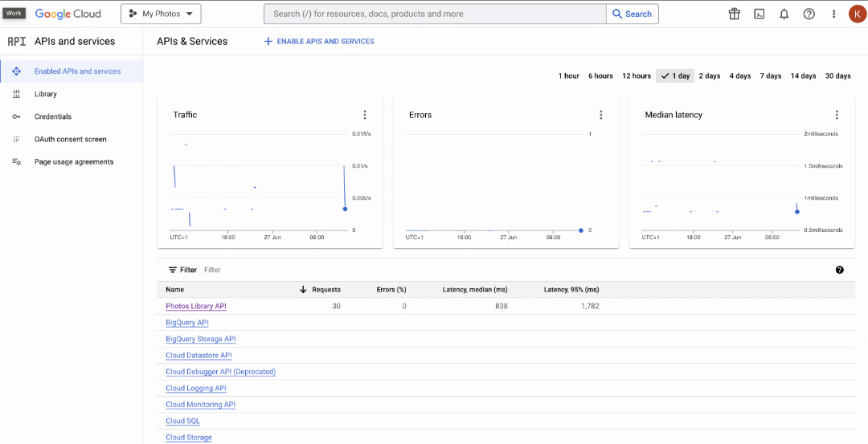
Task: Select the 14 days time range
Action: [803, 75]
